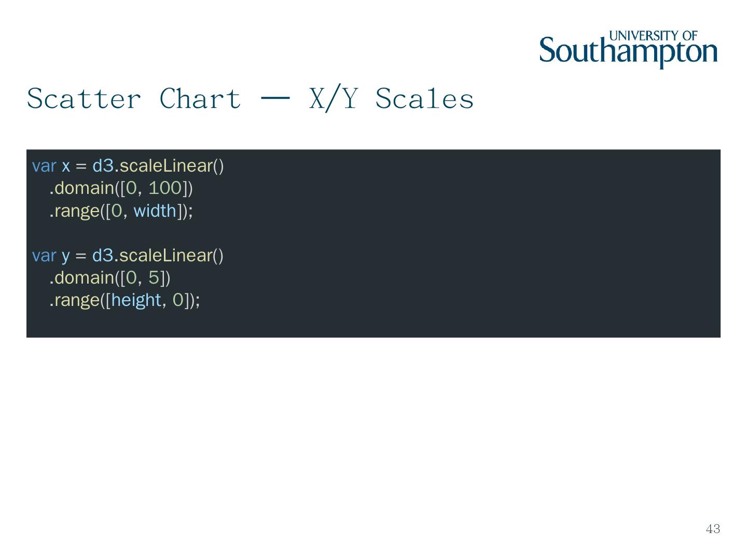Click the "width" variable in the code
This screenshot has width=747, height=560.
coord(155,211)
